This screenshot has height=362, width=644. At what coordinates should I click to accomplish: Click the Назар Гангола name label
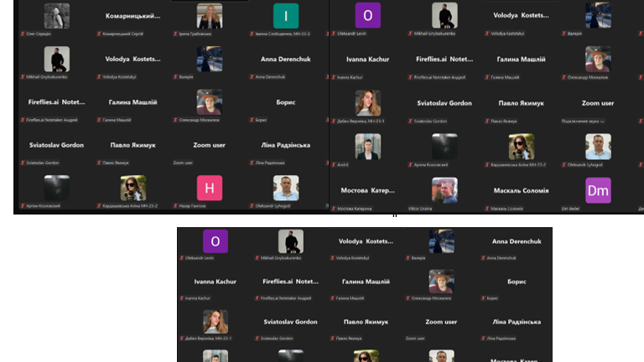[x=192, y=206]
